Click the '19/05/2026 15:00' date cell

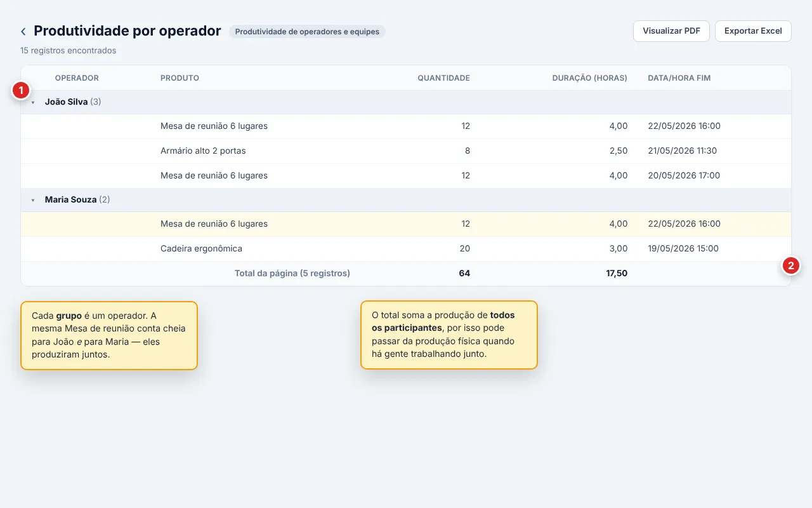click(x=683, y=248)
